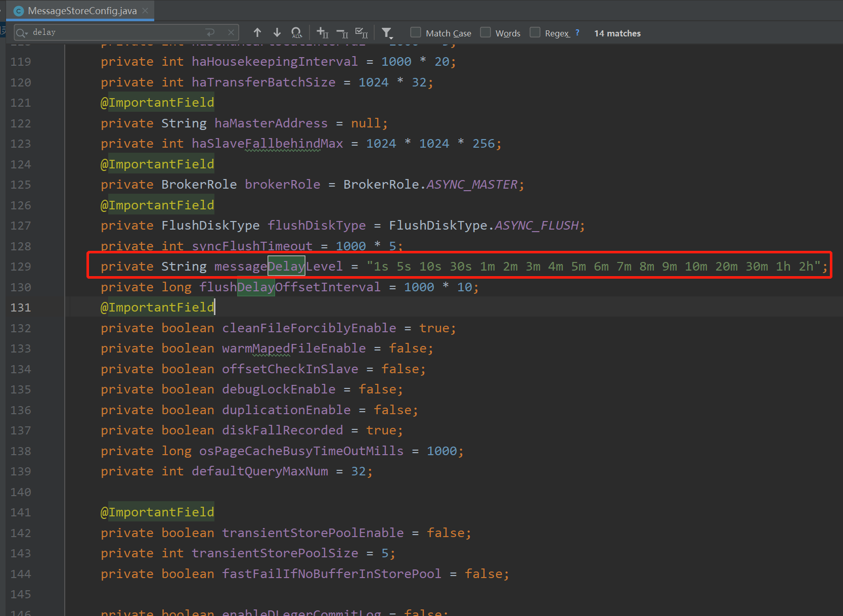Click the transientStorePoolSize field name
This screenshot has width=843, height=616.
[x=275, y=553]
